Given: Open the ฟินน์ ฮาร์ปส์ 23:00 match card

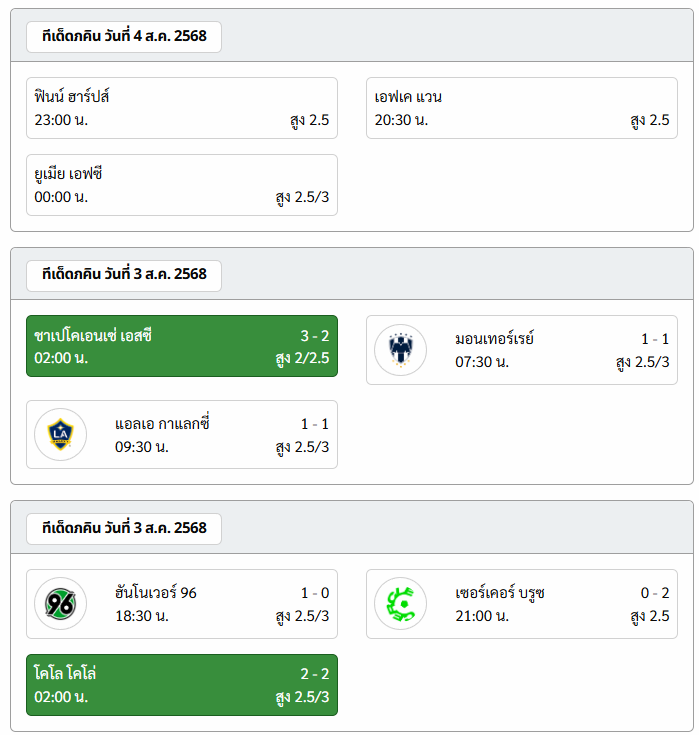Looking at the screenshot, I should (x=182, y=108).
